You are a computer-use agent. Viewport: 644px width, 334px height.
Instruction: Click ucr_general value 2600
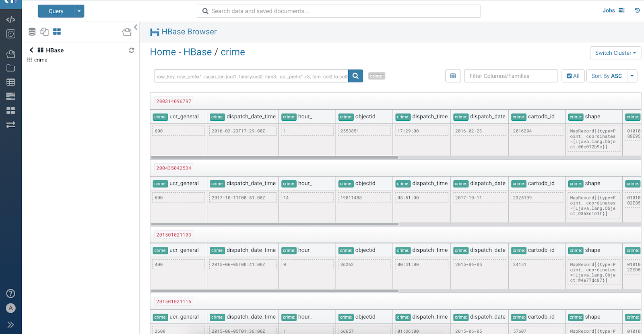point(178,331)
